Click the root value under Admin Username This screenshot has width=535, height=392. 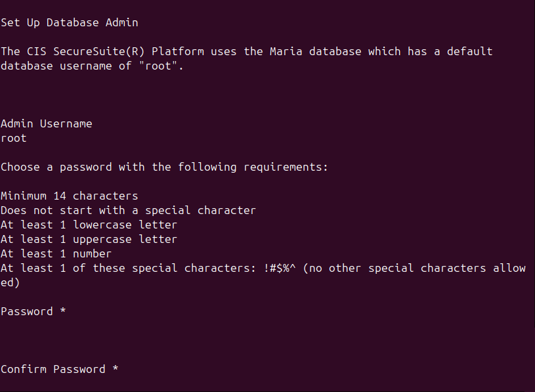(x=14, y=138)
